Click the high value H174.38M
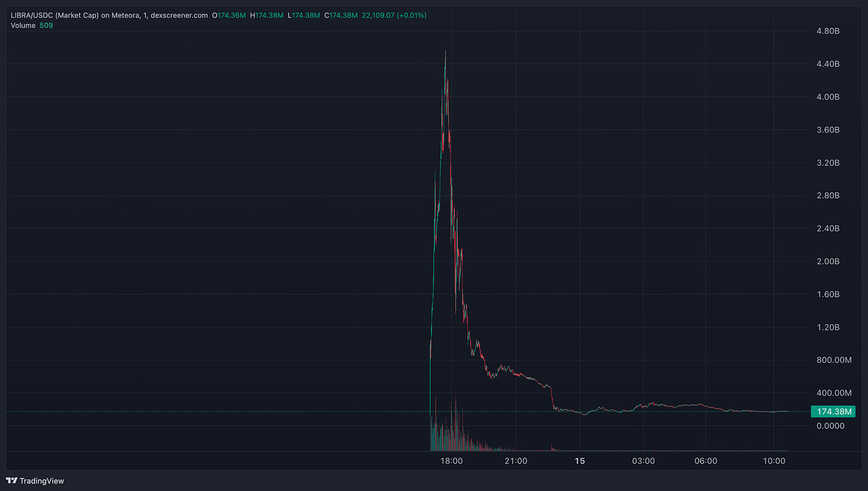The image size is (868, 491). coord(267,14)
